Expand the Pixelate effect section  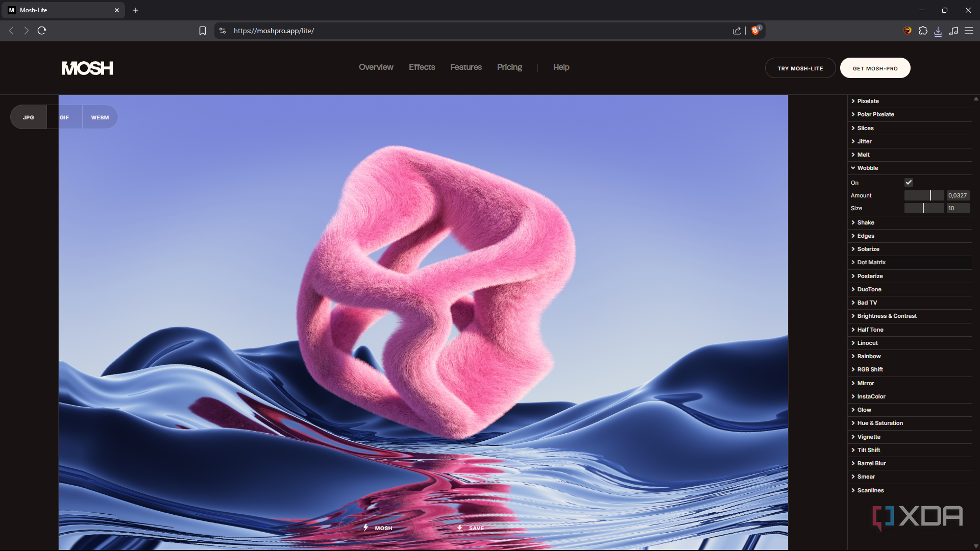click(910, 101)
